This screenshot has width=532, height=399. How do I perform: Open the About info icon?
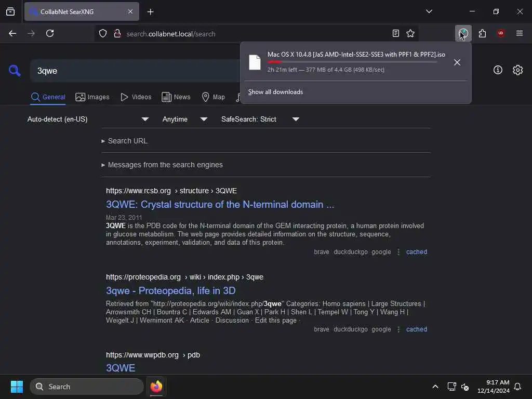[498, 70]
